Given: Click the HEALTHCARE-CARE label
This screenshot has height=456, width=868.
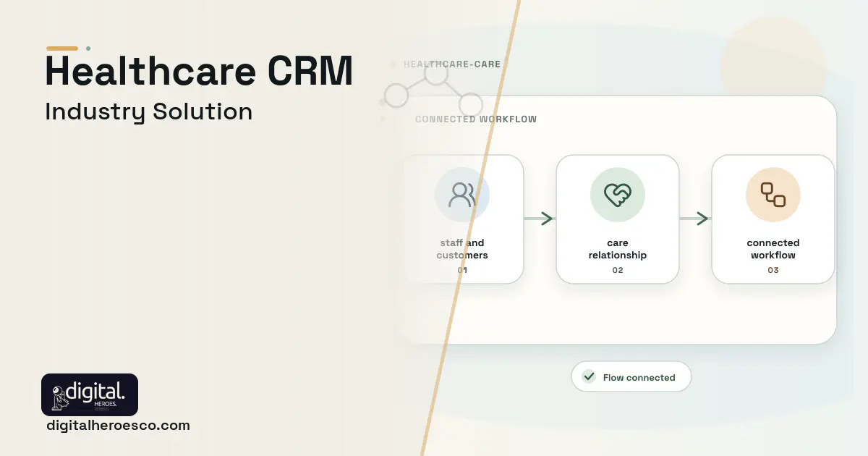Looking at the screenshot, I should [x=452, y=64].
